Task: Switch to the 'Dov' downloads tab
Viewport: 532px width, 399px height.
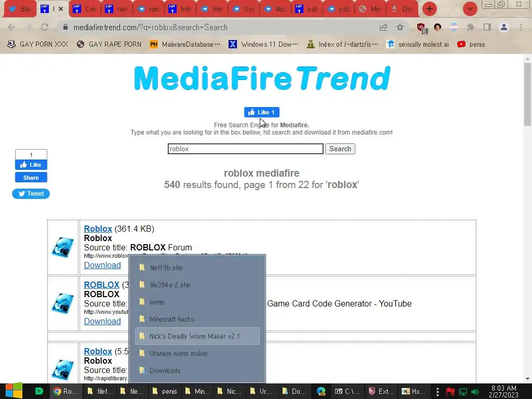Action: (403, 9)
